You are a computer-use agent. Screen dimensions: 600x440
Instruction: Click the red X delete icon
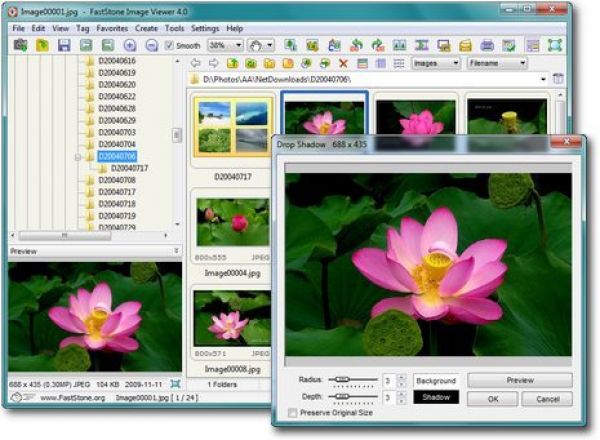[343, 63]
